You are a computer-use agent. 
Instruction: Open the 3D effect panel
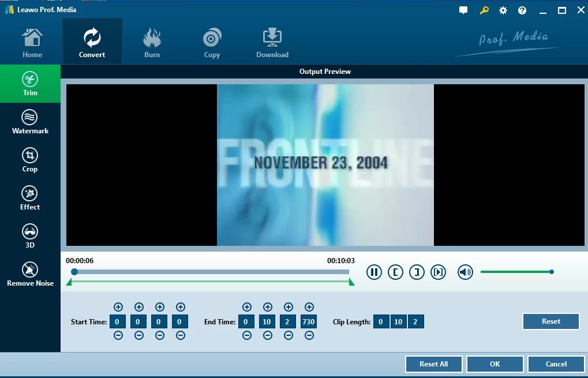tap(30, 236)
